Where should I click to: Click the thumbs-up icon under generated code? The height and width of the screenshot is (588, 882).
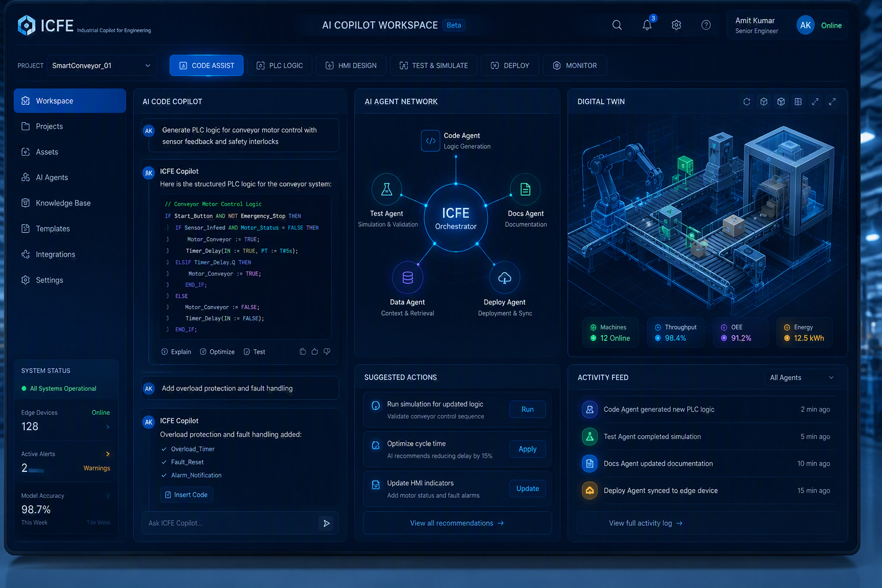click(315, 351)
